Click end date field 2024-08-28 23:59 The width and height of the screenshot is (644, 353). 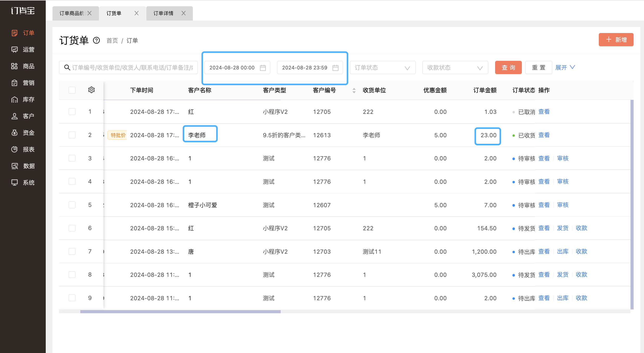coord(310,68)
